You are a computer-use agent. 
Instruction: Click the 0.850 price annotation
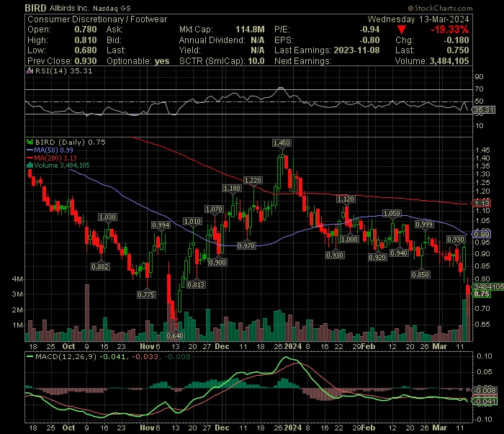420,275
